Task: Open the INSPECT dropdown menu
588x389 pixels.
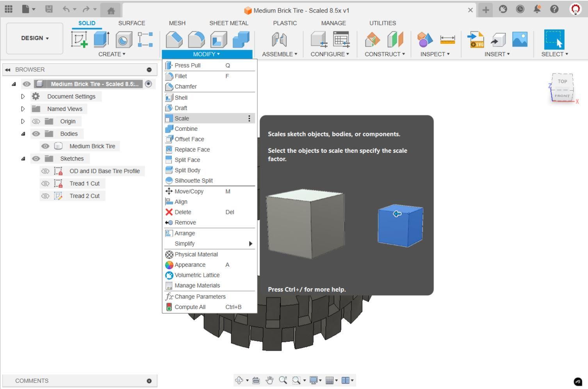Action: point(435,54)
